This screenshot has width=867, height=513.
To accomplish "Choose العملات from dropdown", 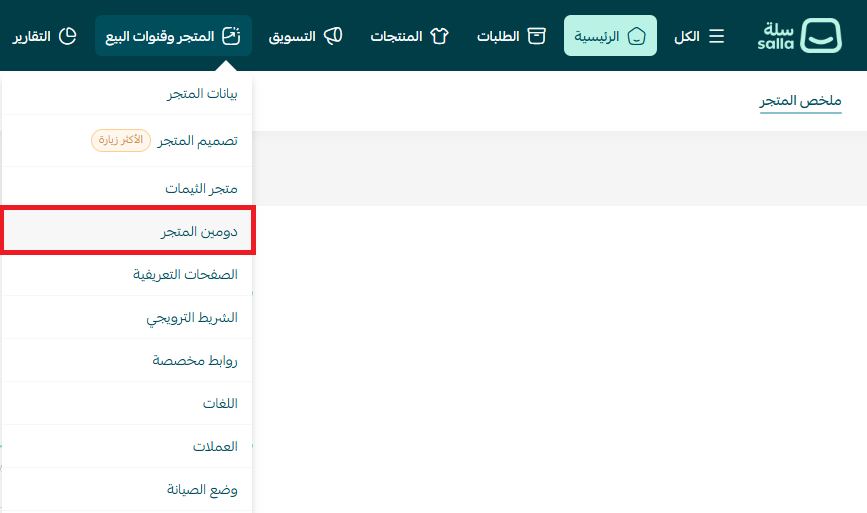I will click(x=127, y=446).
